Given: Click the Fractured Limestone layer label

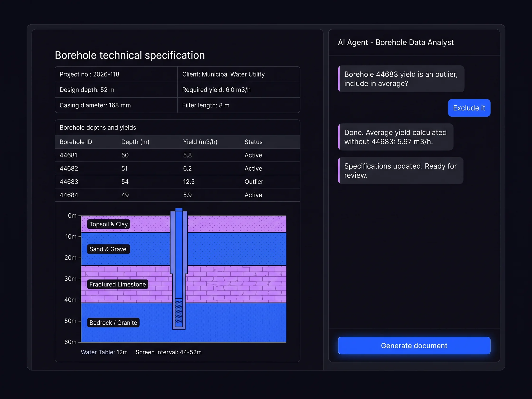Looking at the screenshot, I should (x=118, y=284).
